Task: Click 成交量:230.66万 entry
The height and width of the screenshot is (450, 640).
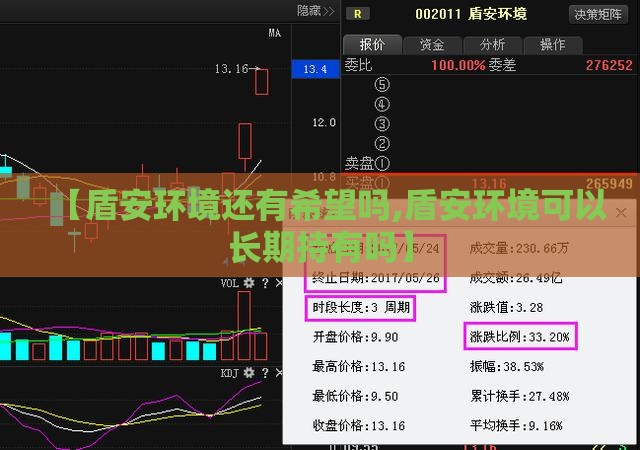Action: [x=519, y=248]
